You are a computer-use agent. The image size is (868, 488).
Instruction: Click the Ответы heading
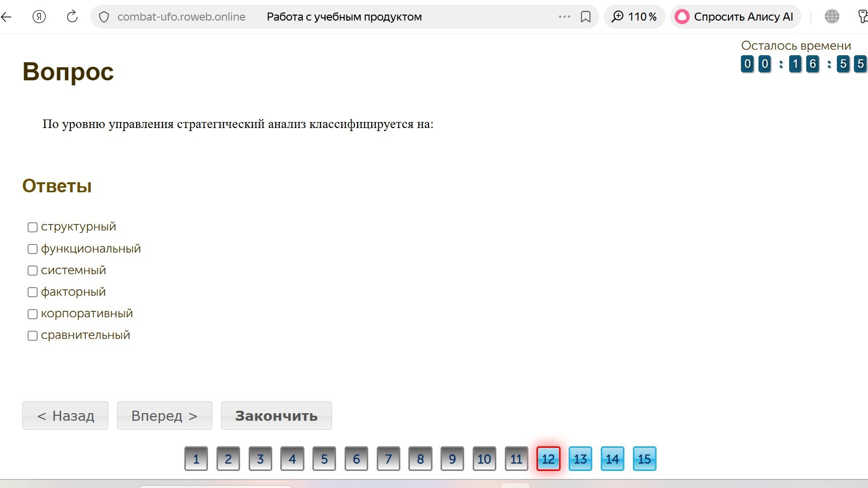(x=57, y=186)
